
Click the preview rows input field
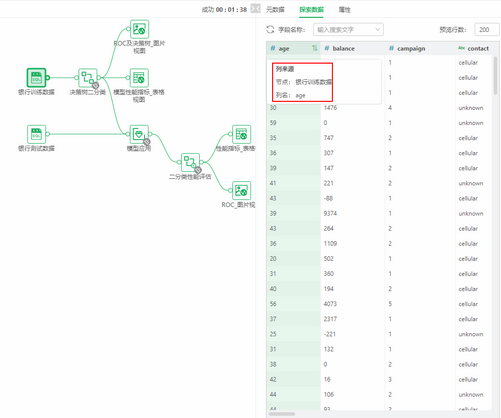click(x=487, y=30)
